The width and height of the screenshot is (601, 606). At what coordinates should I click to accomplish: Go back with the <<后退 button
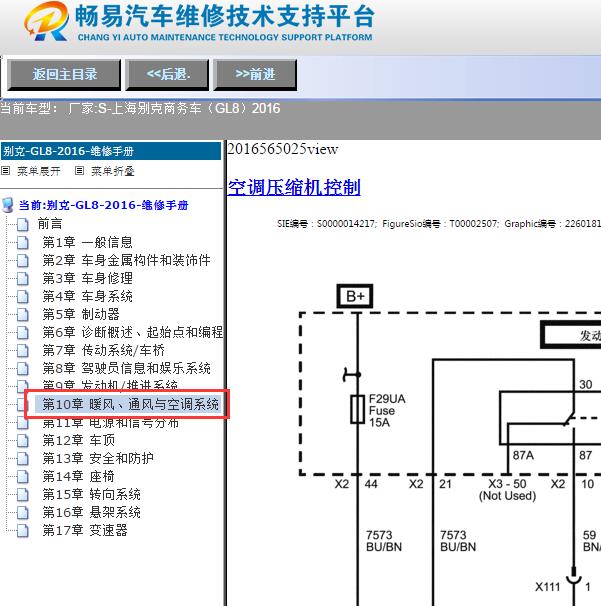[167, 74]
